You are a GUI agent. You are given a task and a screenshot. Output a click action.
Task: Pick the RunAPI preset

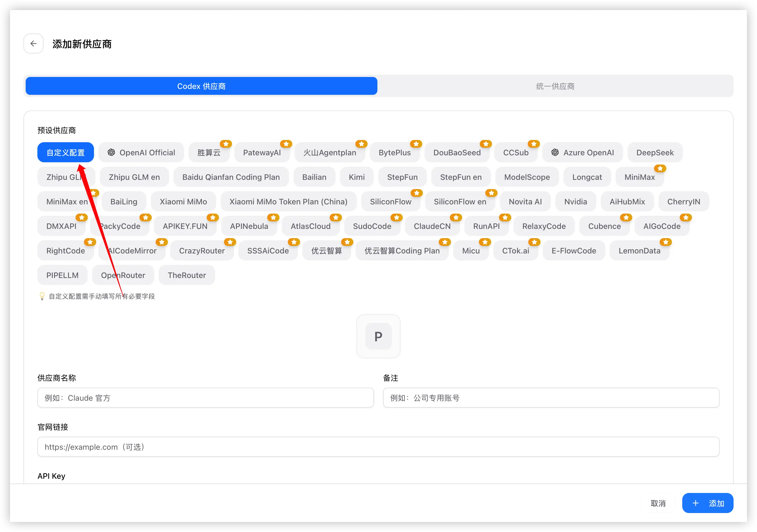[486, 226]
